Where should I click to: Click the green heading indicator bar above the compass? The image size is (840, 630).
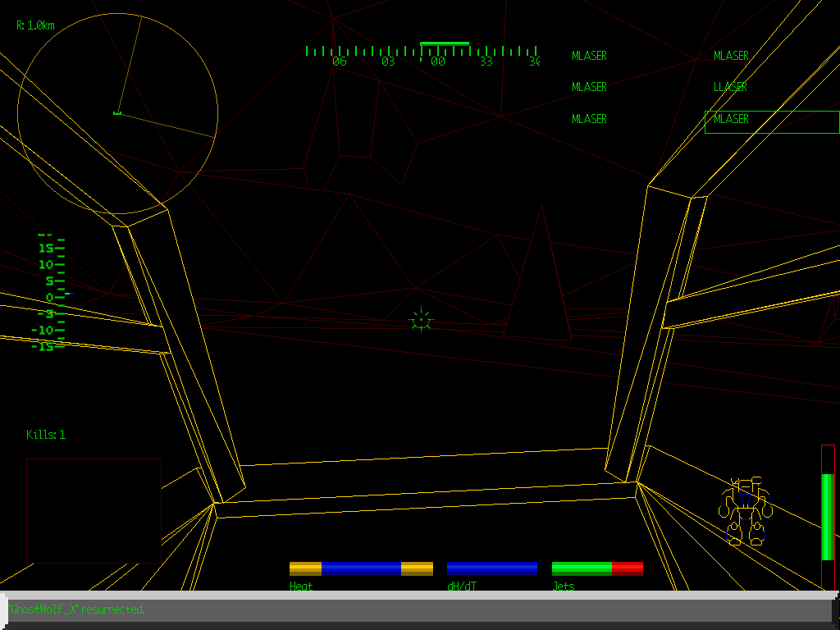444,43
